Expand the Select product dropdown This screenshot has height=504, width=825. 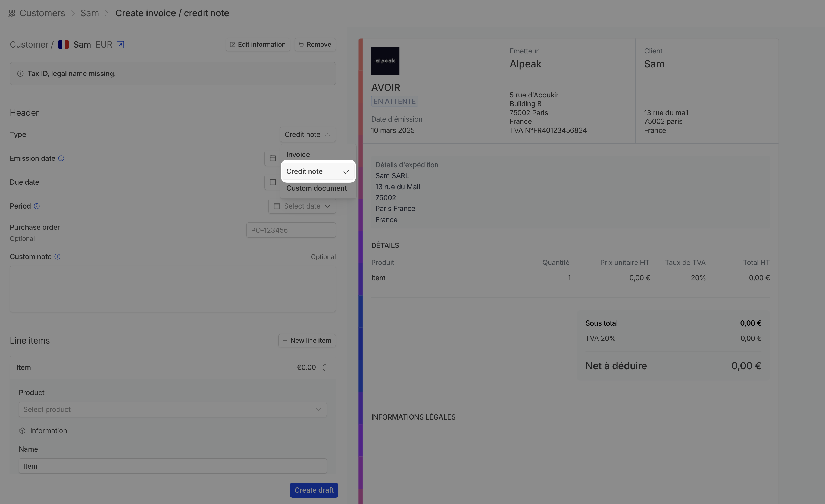pyautogui.click(x=173, y=409)
